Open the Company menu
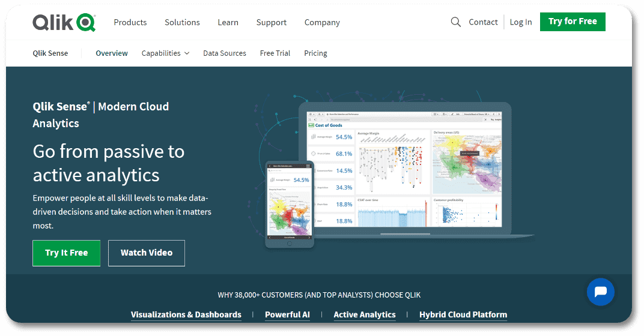The width and height of the screenshot is (644, 336). pos(322,22)
